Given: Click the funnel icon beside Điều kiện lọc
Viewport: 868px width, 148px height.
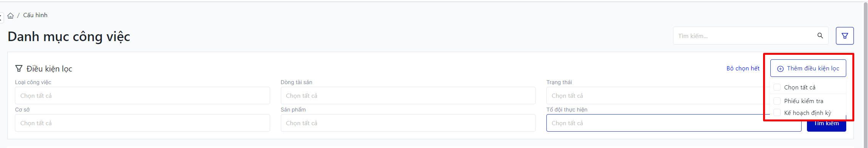Looking at the screenshot, I should pyautogui.click(x=19, y=68).
